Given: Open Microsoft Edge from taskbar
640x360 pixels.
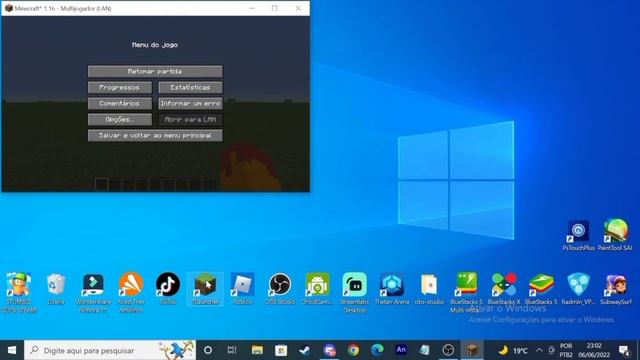Looking at the screenshot, I should (x=377, y=350).
